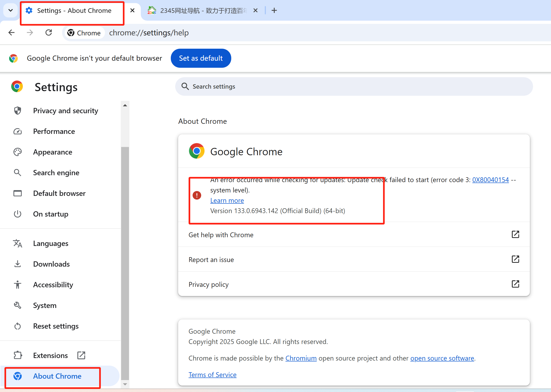Click the Chrome icon beside About Chrome

17,376
